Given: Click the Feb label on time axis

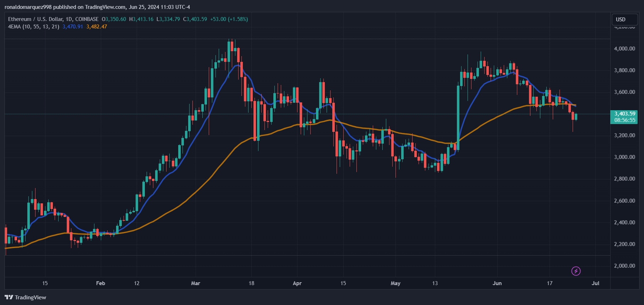Looking at the screenshot, I should click(x=100, y=283).
